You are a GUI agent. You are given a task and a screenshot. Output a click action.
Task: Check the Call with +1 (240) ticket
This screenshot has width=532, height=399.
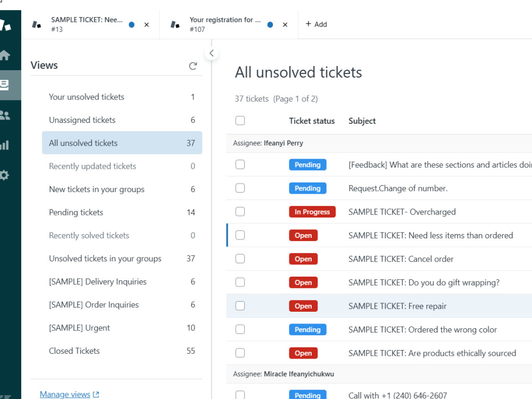(x=240, y=395)
